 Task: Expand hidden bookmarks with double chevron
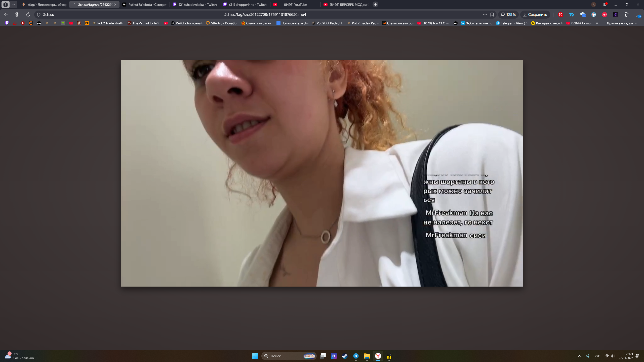pyautogui.click(x=597, y=23)
